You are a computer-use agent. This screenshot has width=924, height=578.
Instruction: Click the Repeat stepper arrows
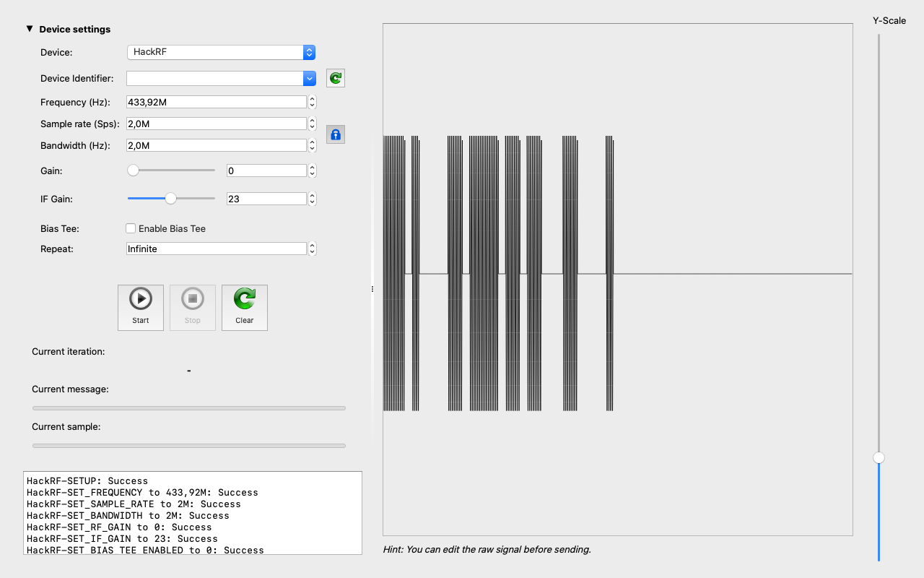tap(312, 249)
